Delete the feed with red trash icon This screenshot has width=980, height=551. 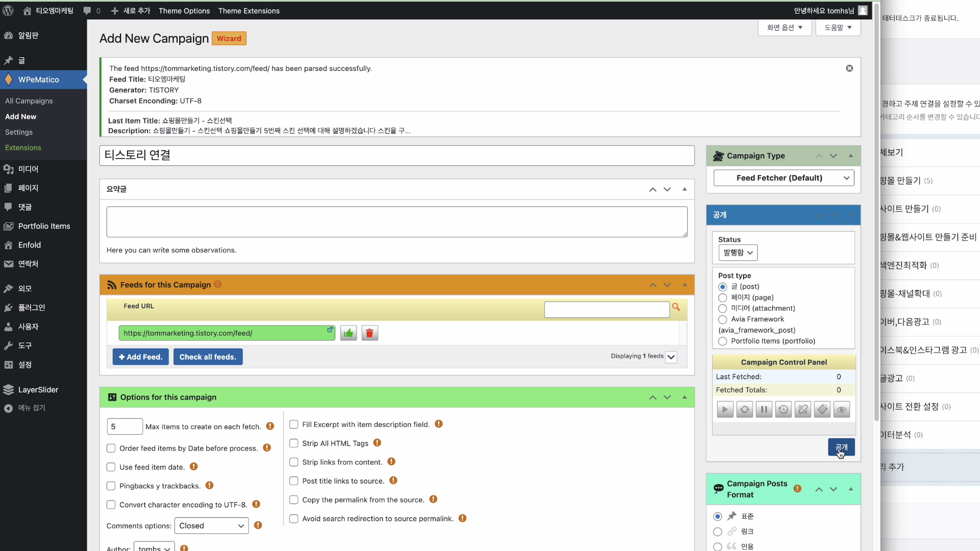pos(370,333)
